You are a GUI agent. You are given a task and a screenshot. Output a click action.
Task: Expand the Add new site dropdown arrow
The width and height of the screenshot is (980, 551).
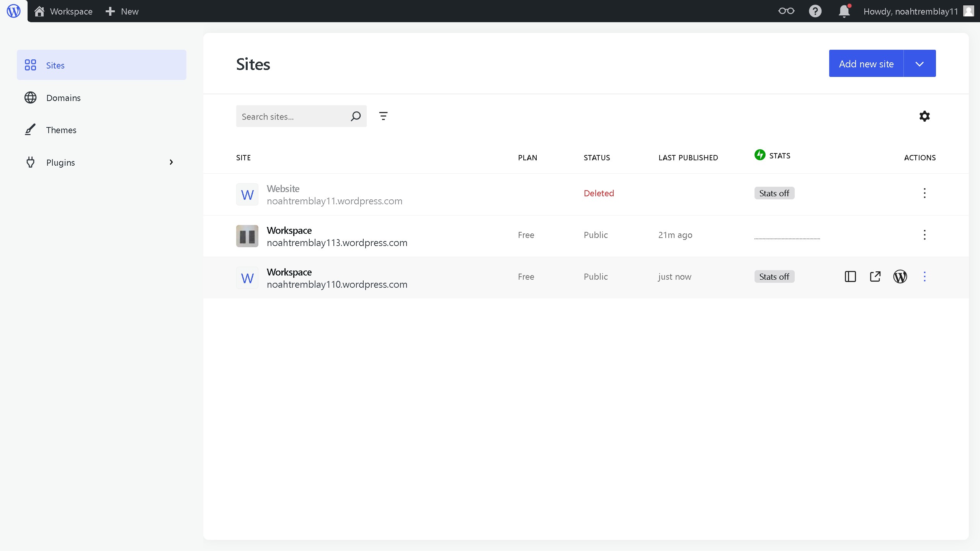pos(920,63)
